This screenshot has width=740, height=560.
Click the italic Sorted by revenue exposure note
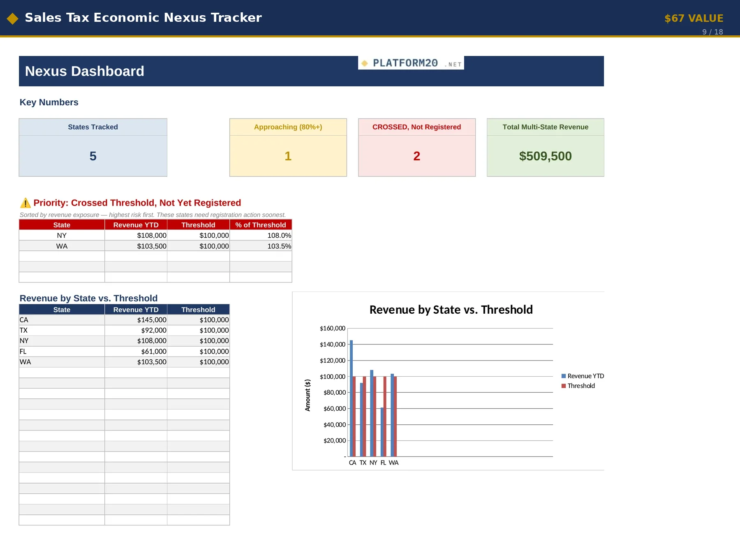(x=153, y=215)
